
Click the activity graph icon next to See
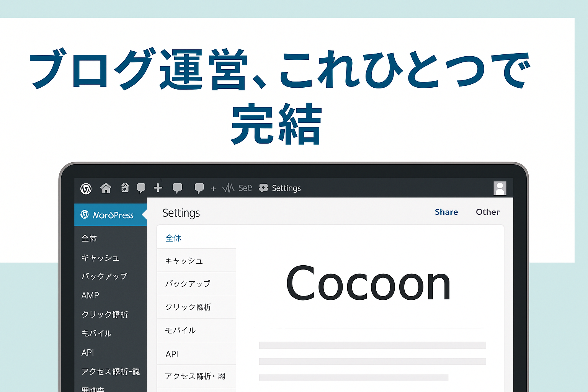(x=228, y=188)
